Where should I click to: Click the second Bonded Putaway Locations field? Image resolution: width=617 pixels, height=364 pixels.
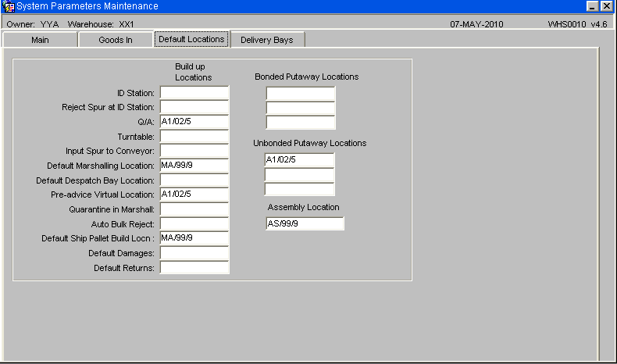pyautogui.click(x=301, y=108)
